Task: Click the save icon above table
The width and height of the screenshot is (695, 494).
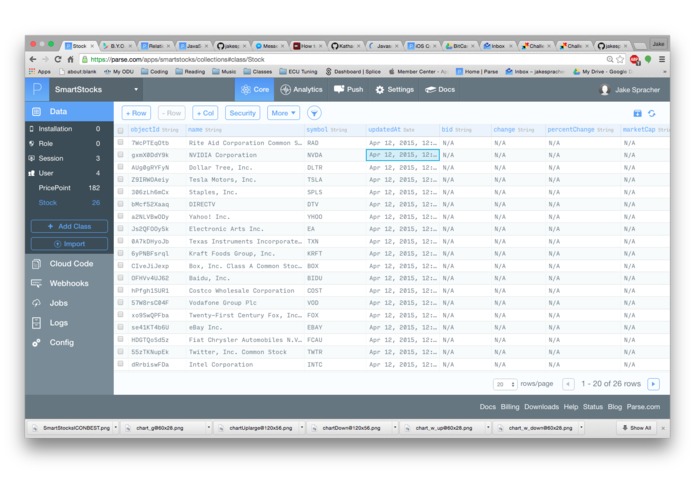Action: point(637,113)
